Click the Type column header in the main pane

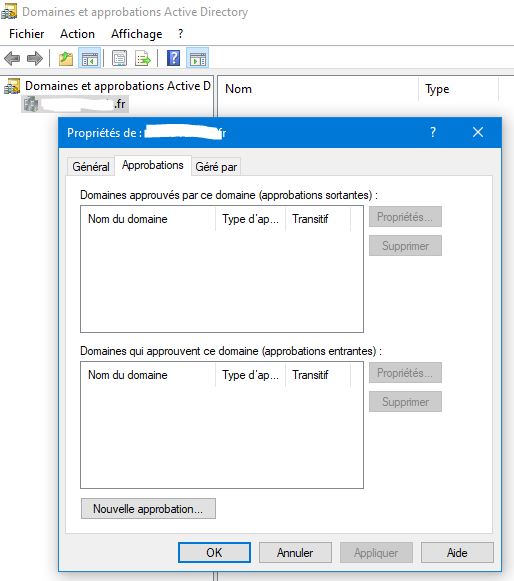(458, 89)
